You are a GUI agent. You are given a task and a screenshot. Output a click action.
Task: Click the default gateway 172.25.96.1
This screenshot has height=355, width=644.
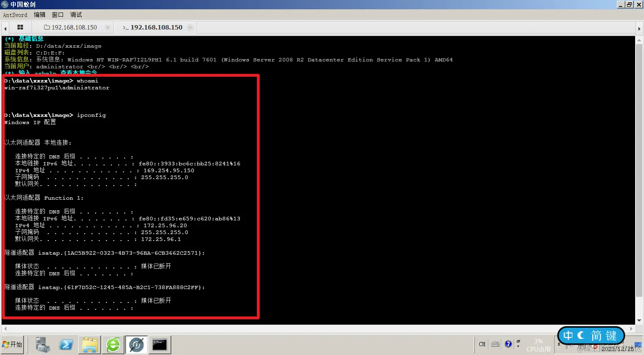click(x=161, y=239)
